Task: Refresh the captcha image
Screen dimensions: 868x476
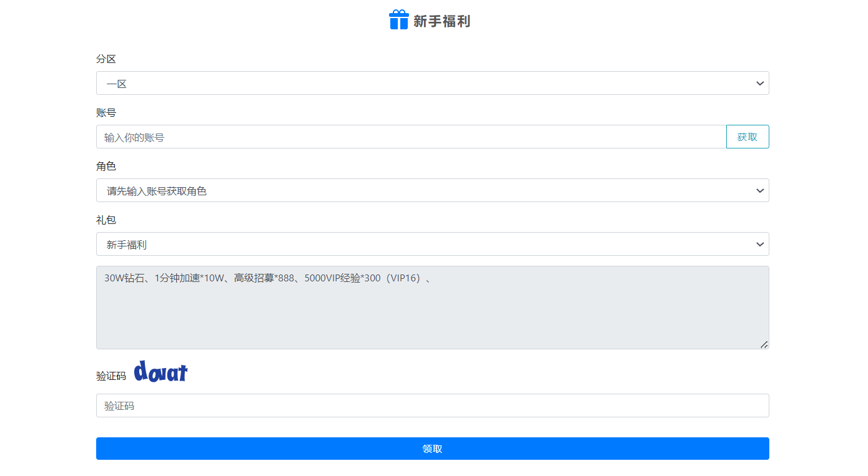Action: (x=161, y=372)
